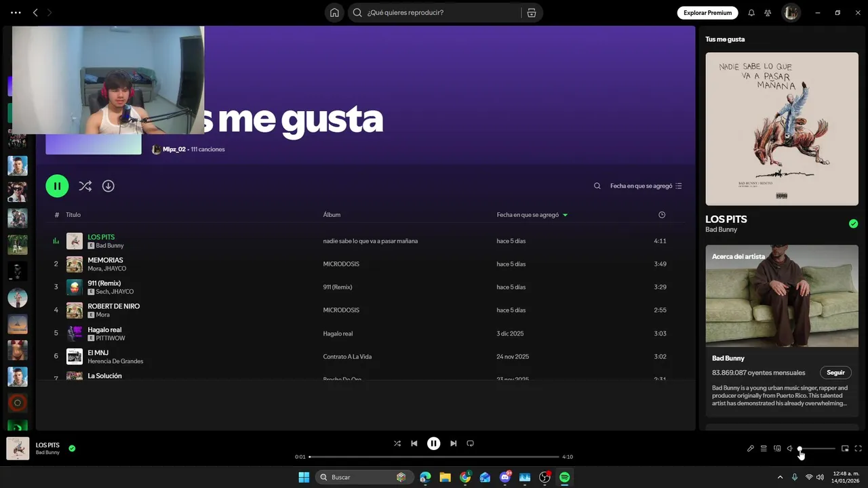Open the play queue icon
The width and height of the screenshot is (868, 488).
click(x=764, y=448)
